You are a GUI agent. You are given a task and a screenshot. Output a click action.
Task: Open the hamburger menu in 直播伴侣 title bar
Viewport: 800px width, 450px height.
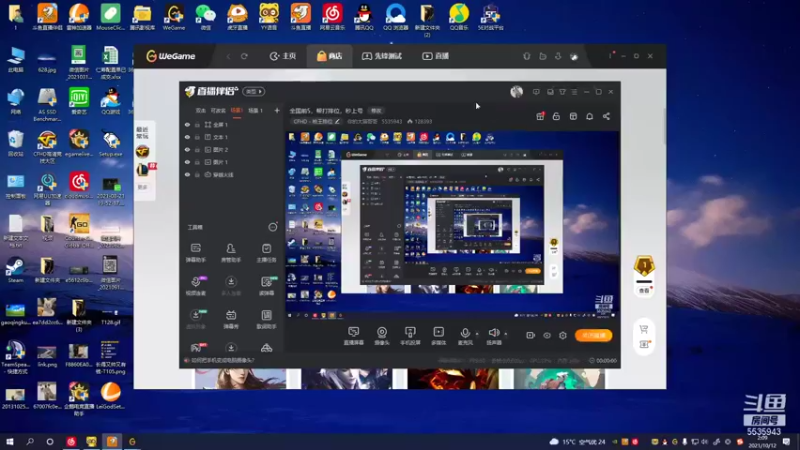coord(574,92)
